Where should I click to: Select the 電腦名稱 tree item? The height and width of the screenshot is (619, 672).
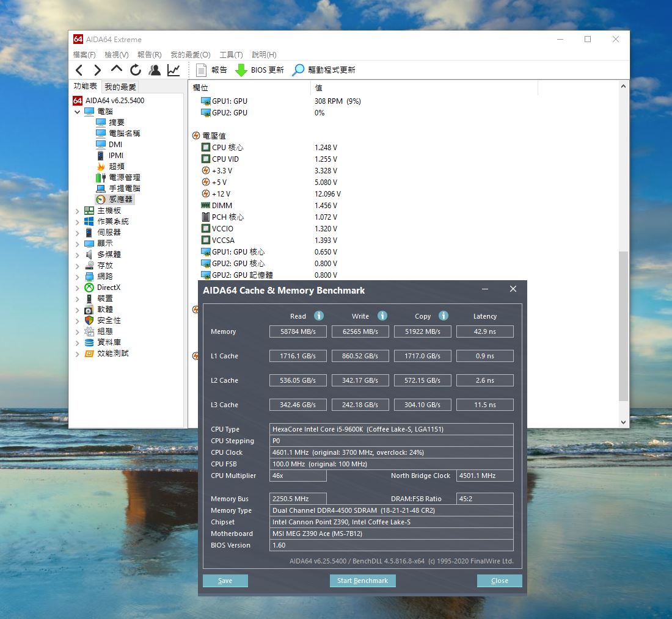tap(118, 133)
